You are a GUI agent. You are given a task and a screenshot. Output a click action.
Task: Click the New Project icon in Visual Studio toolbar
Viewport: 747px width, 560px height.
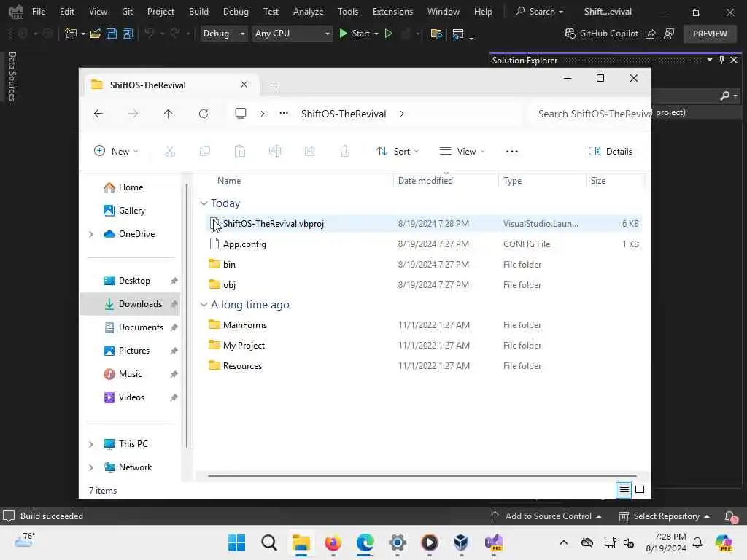[71, 34]
